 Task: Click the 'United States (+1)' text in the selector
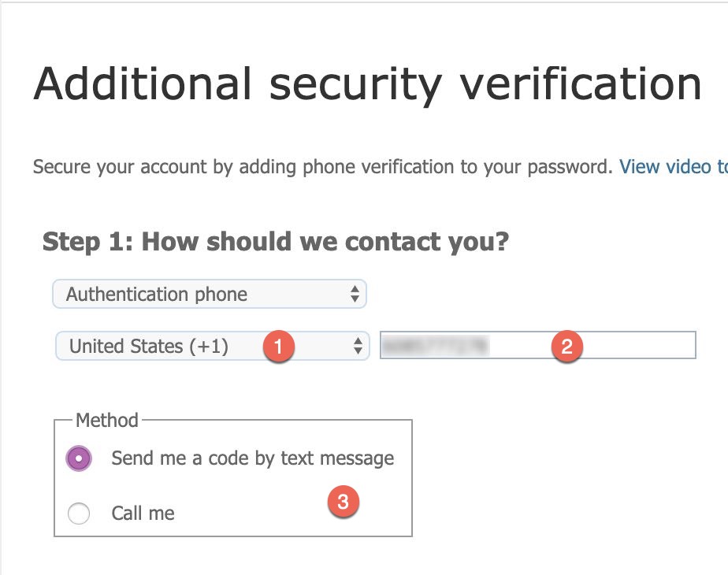pyautogui.click(x=149, y=346)
